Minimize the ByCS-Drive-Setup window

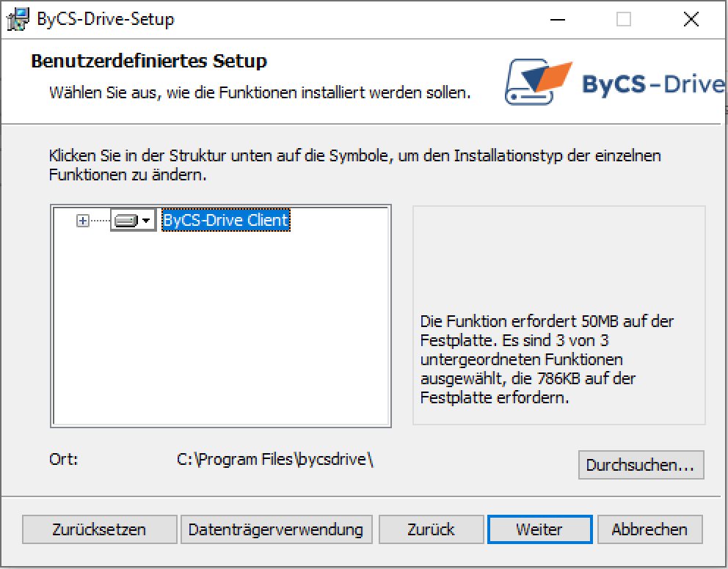(558, 20)
